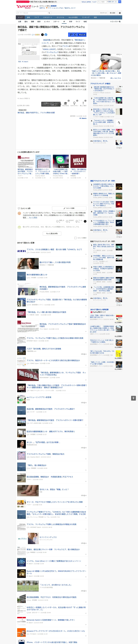Viewport: 138px width, 644px height.
Task: Open the ランキング tab
Action: click(x=86, y=17)
